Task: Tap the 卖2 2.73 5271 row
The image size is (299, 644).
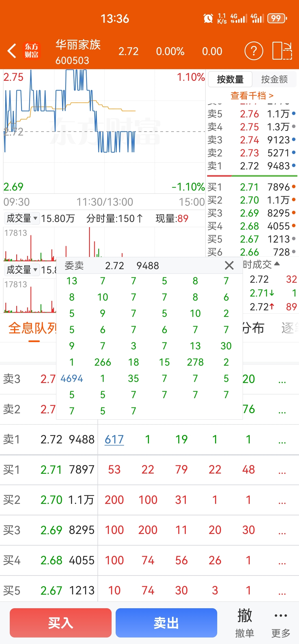Action: [252, 153]
